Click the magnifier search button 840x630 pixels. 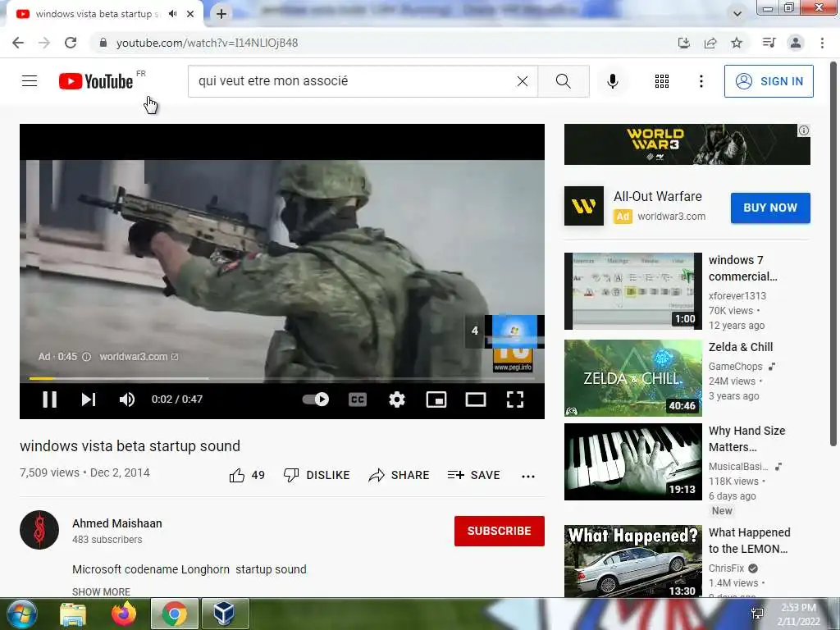(x=563, y=81)
